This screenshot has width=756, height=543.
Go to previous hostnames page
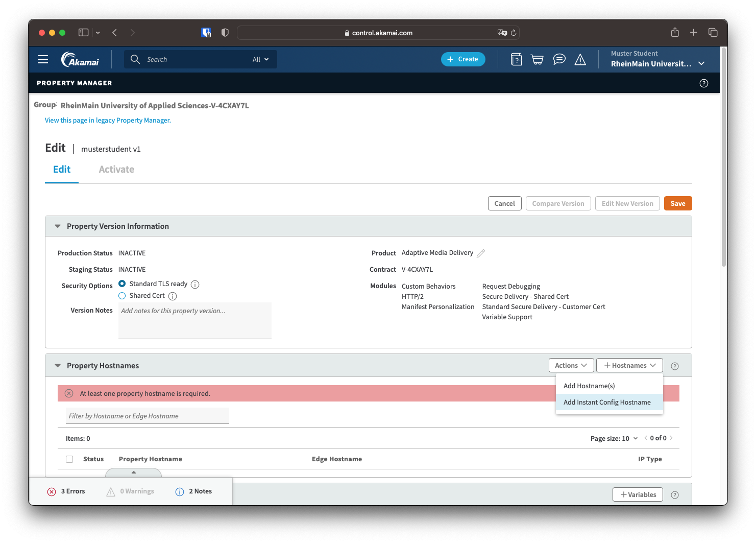point(646,438)
